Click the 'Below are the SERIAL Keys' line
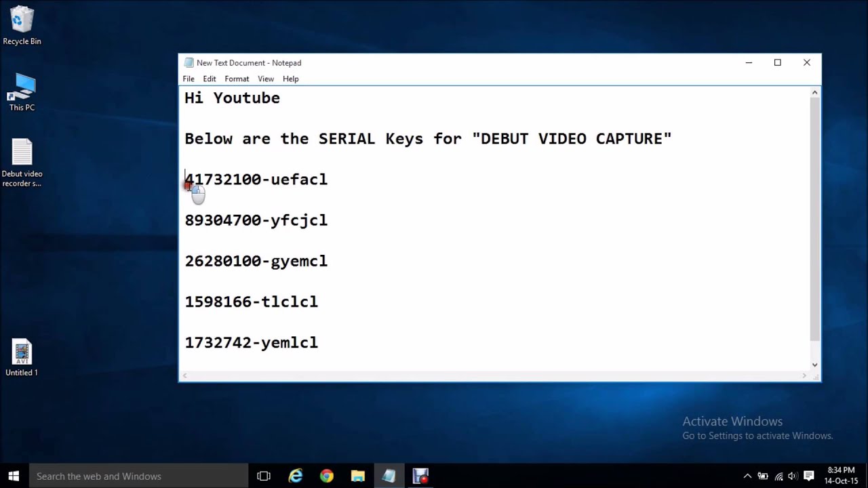 tap(428, 138)
